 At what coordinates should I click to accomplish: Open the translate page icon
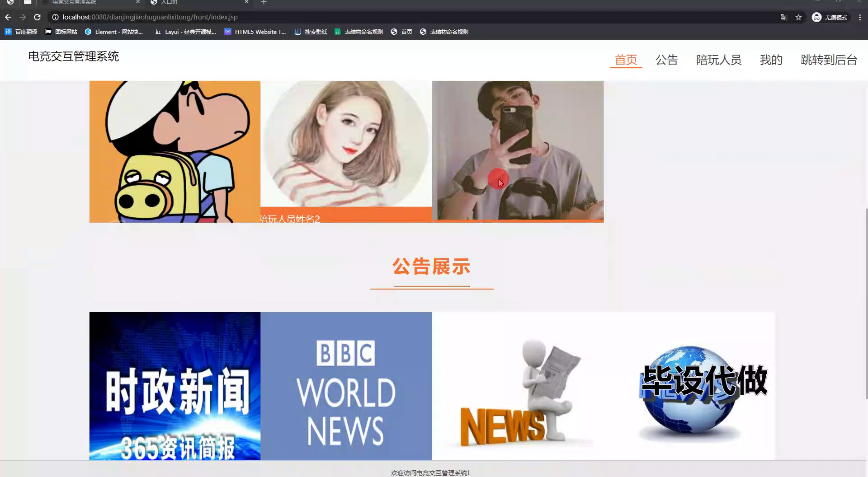(784, 17)
